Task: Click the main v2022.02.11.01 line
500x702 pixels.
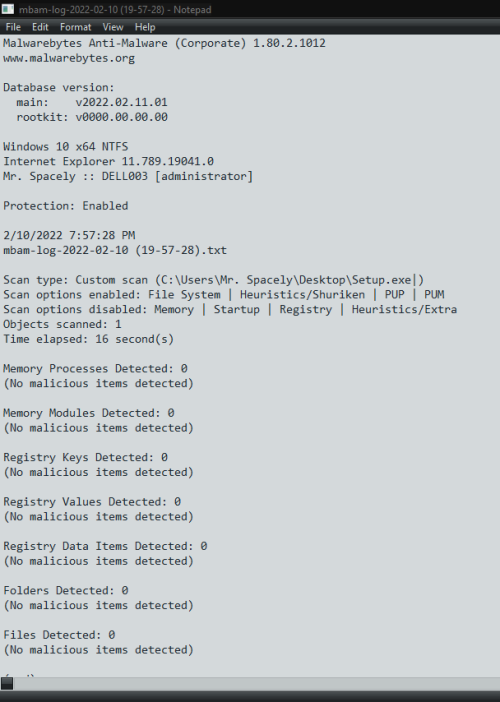Action: [92, 102]
